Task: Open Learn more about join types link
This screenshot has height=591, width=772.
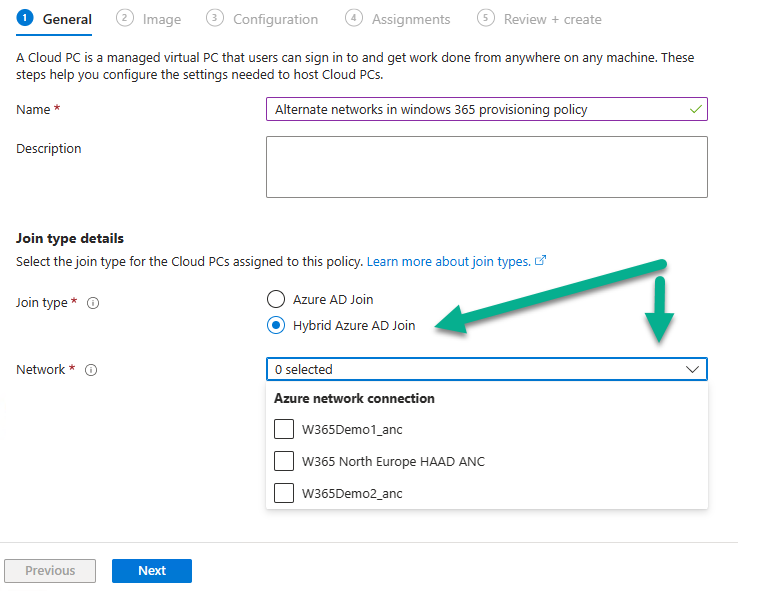Action: pos(449,262)
